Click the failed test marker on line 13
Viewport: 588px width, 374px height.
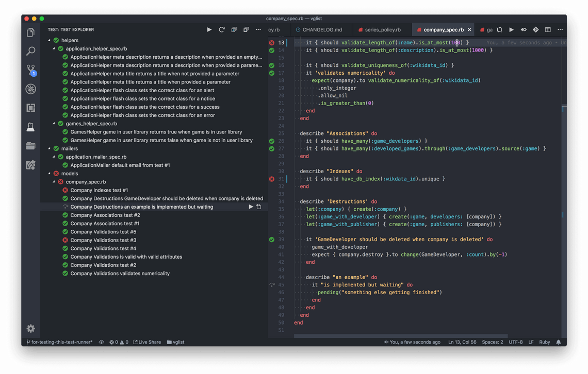[x=271, y=43]
